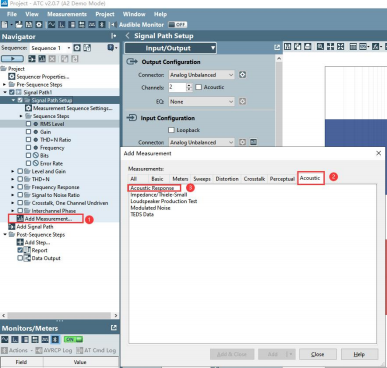Click the Close button in Add Measurement

coord(318,354)
